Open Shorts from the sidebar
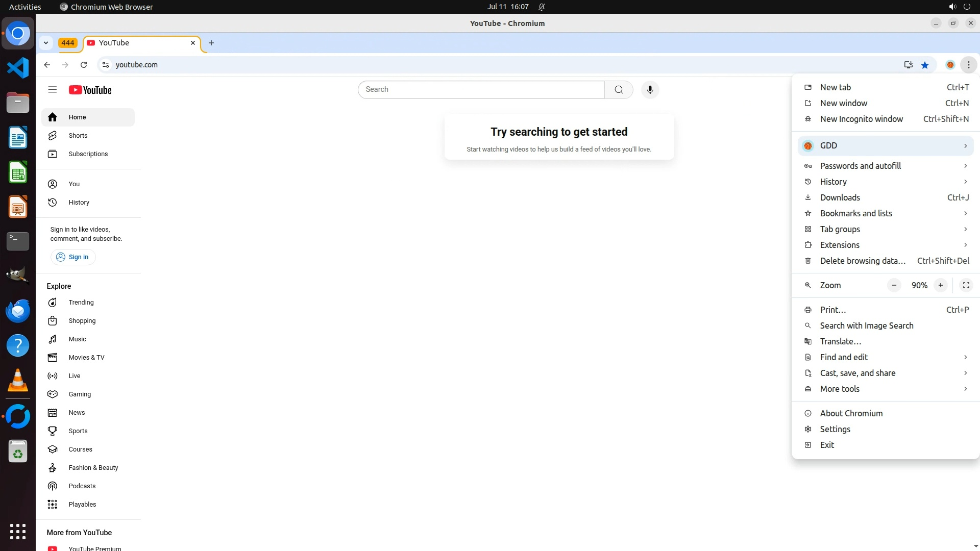980x551 pixels. click(78, 136)
